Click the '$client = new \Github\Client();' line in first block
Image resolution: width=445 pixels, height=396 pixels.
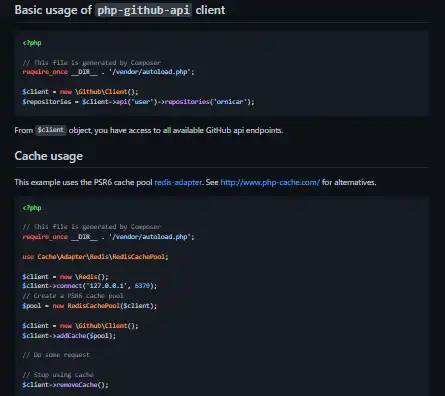[x=80, y=92]
